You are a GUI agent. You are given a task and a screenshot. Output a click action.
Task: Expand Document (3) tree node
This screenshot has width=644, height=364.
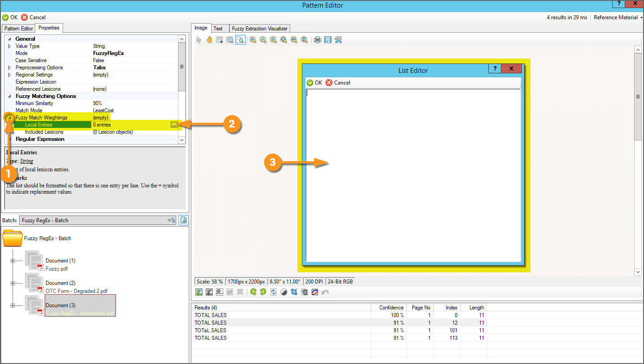coord(13,305)
